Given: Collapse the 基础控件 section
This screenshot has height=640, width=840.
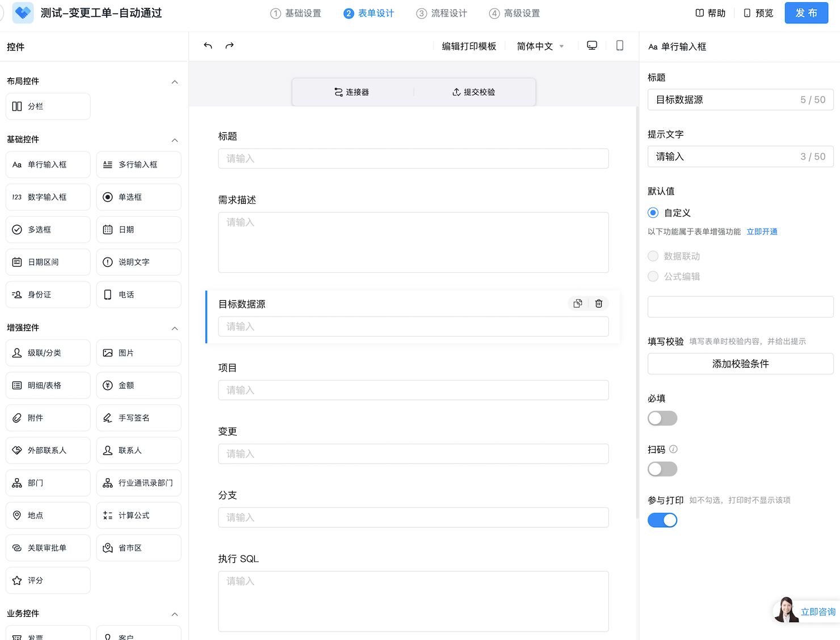Looking at the screenshot, I should click(x=175, y=140).
